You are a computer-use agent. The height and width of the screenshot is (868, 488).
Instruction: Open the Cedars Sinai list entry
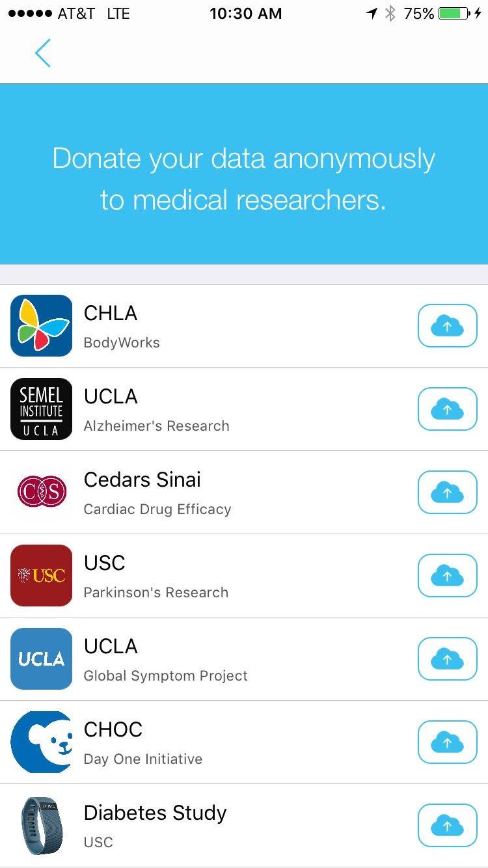244,493
